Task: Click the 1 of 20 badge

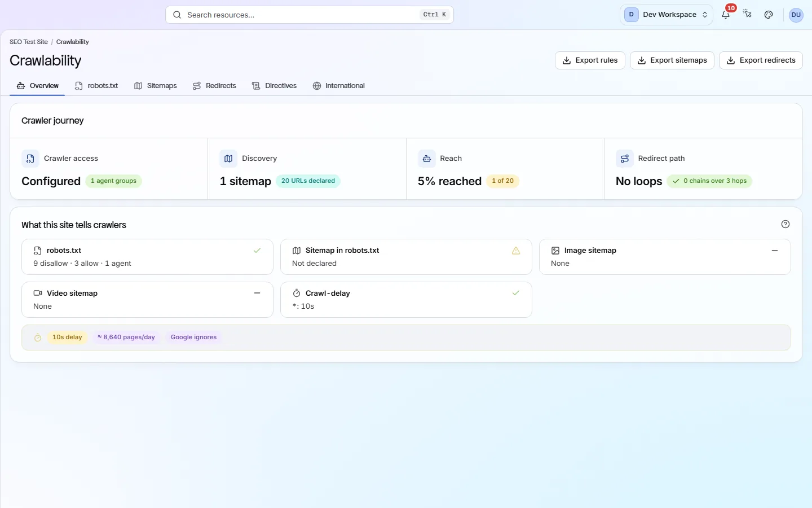Action: [502, 181]
